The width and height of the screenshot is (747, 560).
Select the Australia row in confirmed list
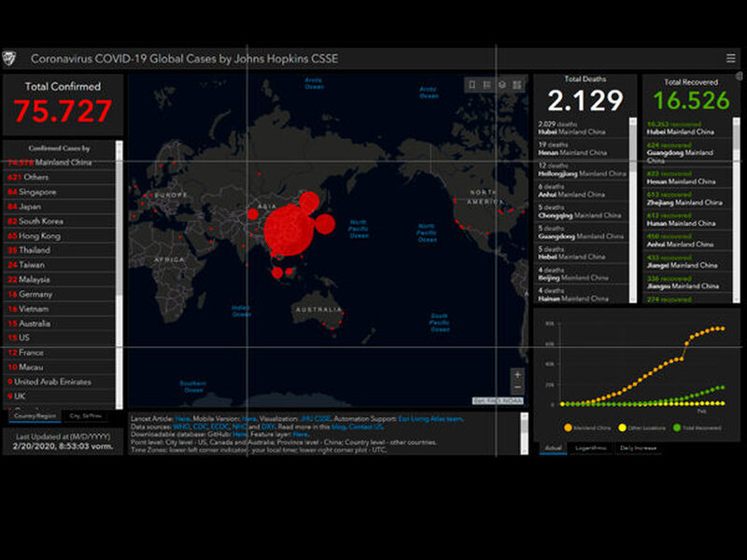59,323
